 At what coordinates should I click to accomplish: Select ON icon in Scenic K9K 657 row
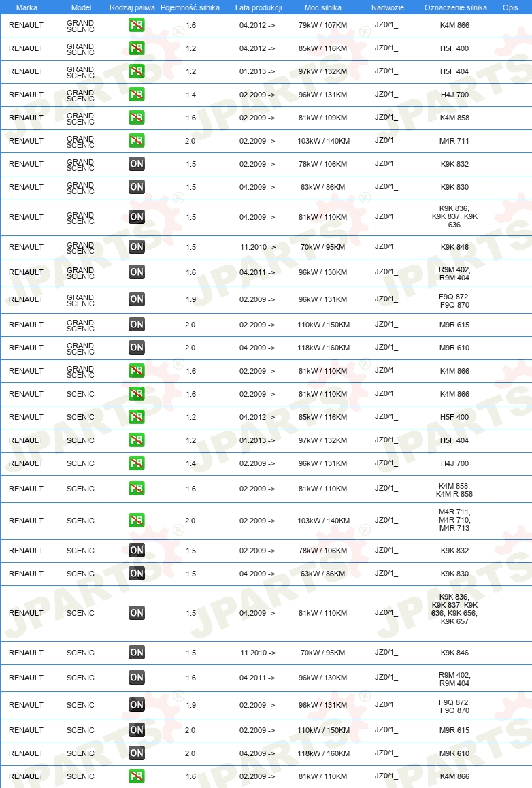(x=136, y=612)
